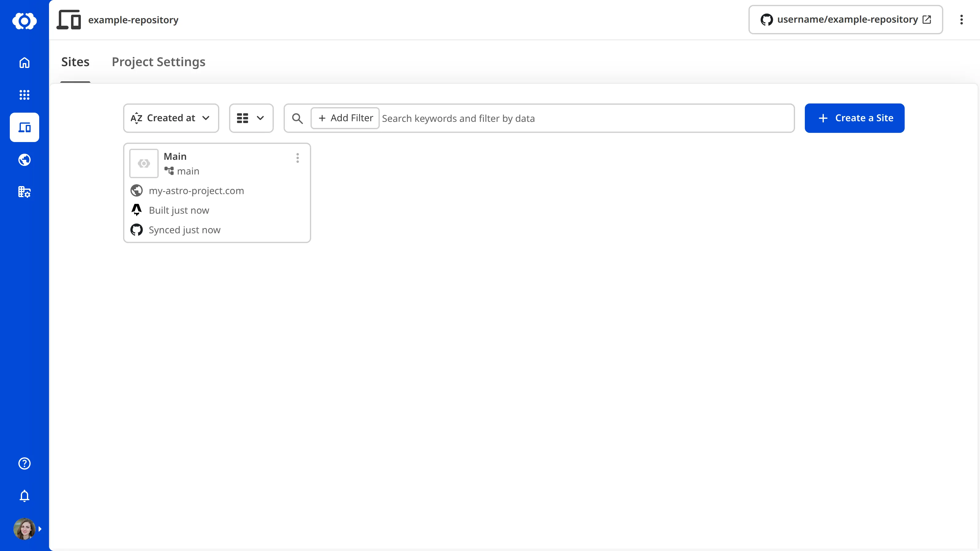Open the Domains globe icon in sidebar
Screen dimensions: 980x551
[24, 160]
